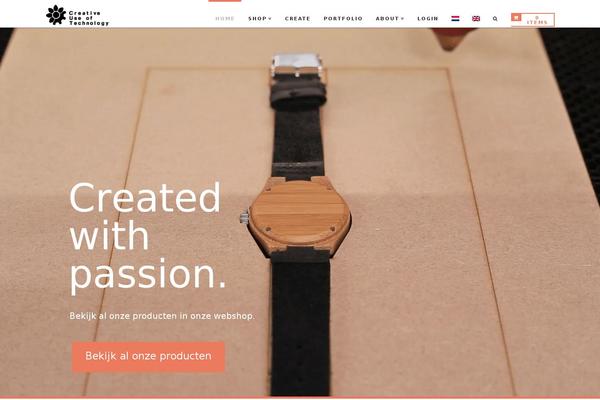Viewport: 600px width, 400px height.
Task: Click the 'Bekijk al onze producten' button
Action: click(x=148, y=356)
